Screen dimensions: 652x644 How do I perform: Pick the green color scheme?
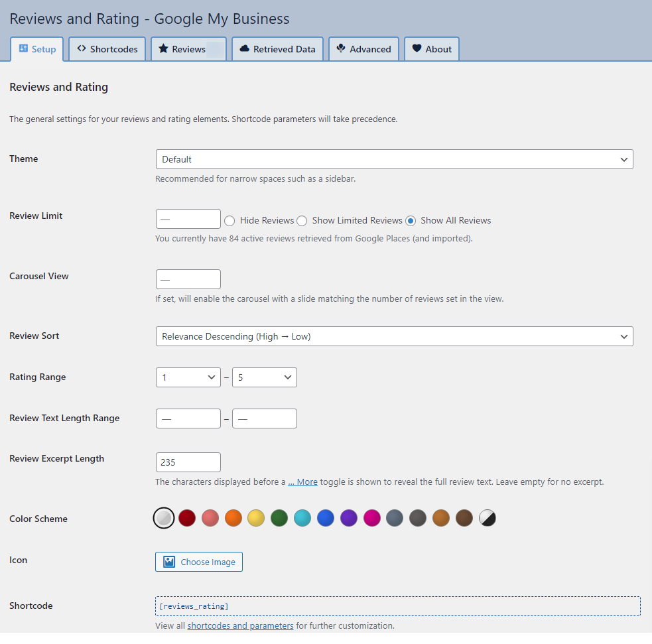point(279,518)
